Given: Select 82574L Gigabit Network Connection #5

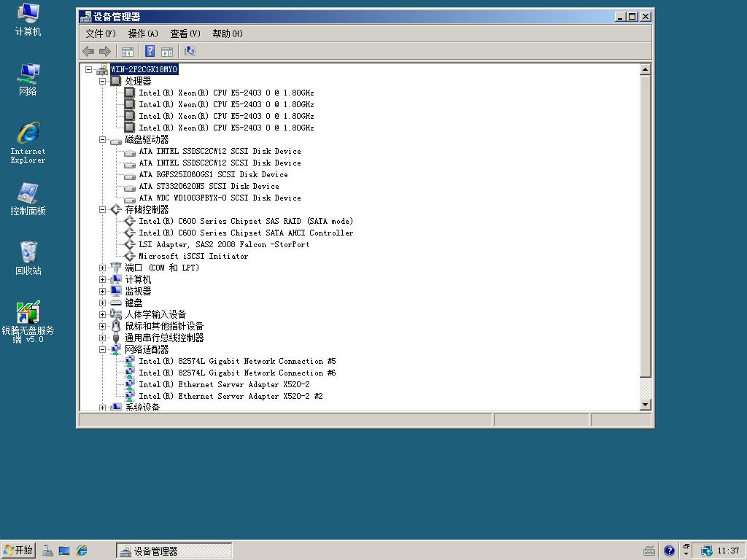Looking at the screenshot, I should coord(237,362).
